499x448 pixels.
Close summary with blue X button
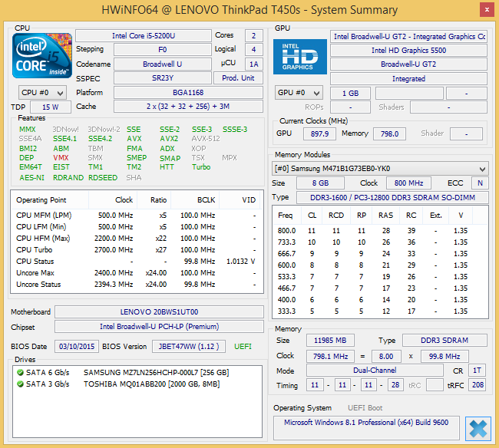[x=478, y=428]
